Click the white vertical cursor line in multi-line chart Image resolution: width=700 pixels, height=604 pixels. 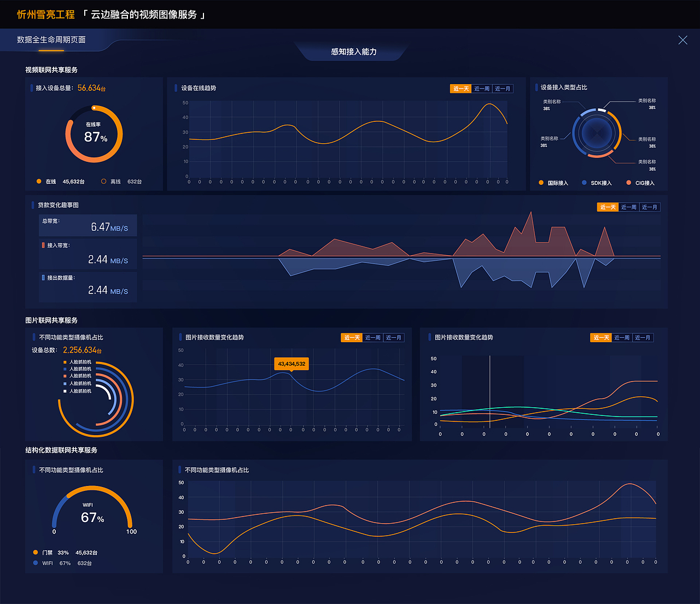490,391
